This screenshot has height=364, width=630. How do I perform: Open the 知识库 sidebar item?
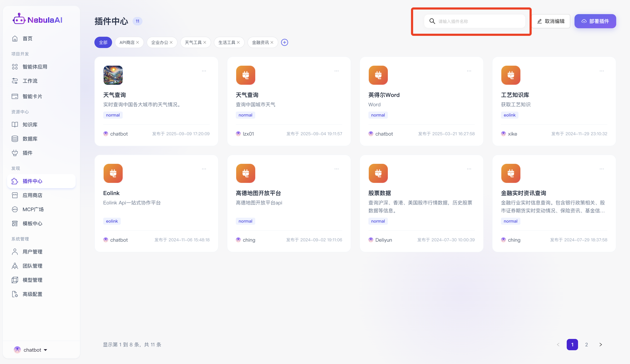pos(30,125)
